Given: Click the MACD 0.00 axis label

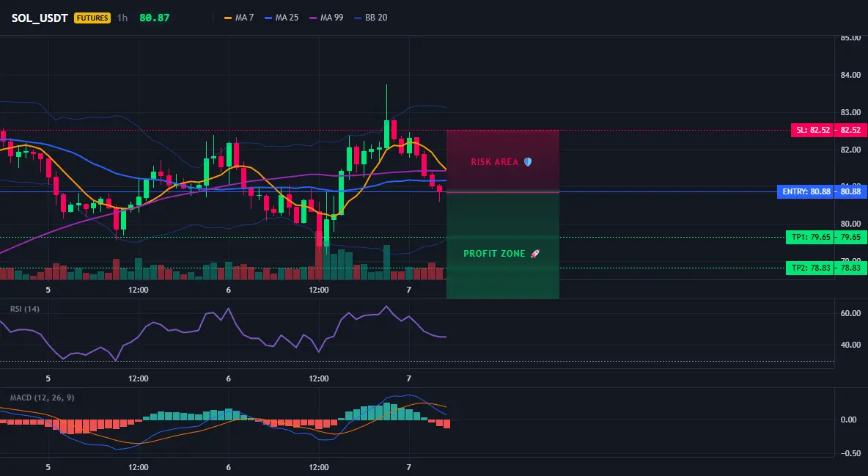Looking at the screenshot, I should 849,420.
